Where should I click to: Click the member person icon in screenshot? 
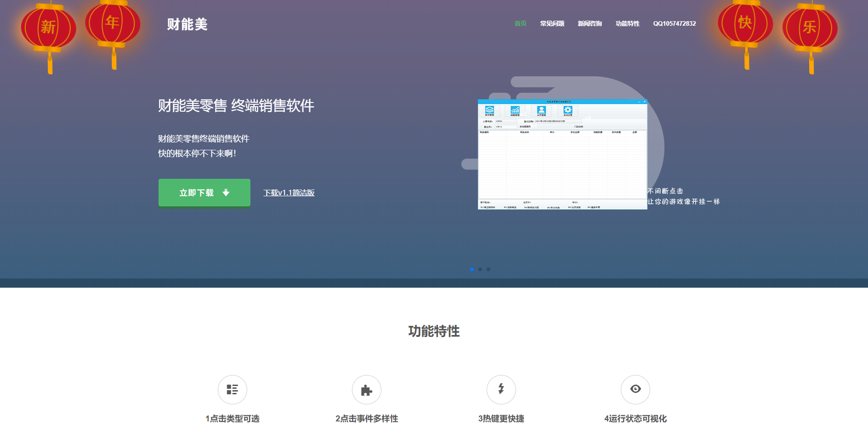[541, 111]
